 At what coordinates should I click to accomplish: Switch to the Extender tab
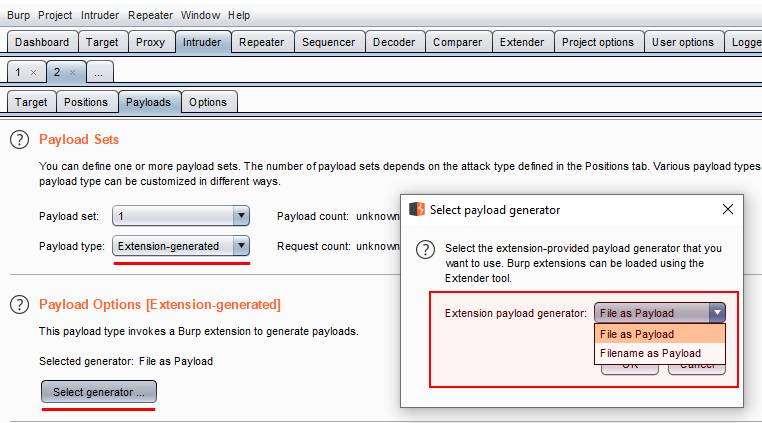point(522,42)
